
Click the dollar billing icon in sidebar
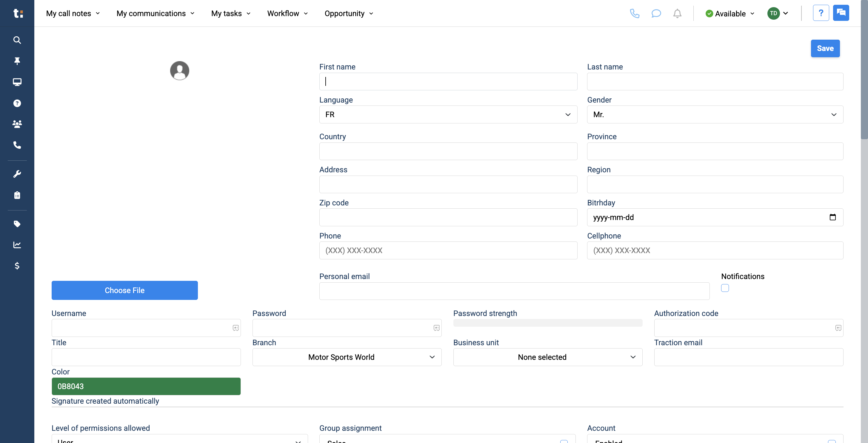click(x=17, y=266)
